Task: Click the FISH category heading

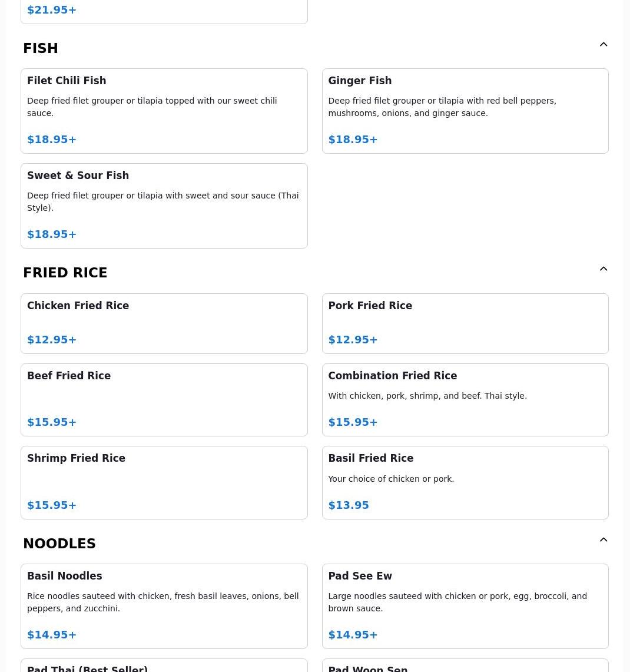Action: coord(41,48)
